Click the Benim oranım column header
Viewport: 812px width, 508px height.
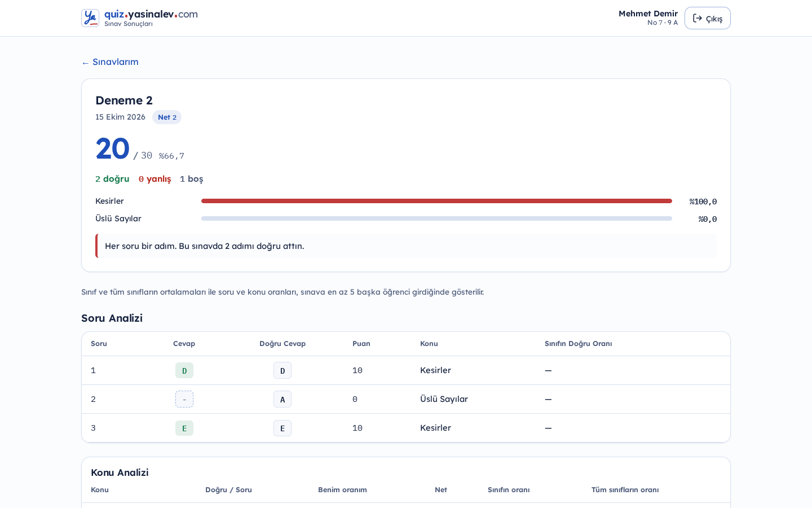click(x=342, y=490)
